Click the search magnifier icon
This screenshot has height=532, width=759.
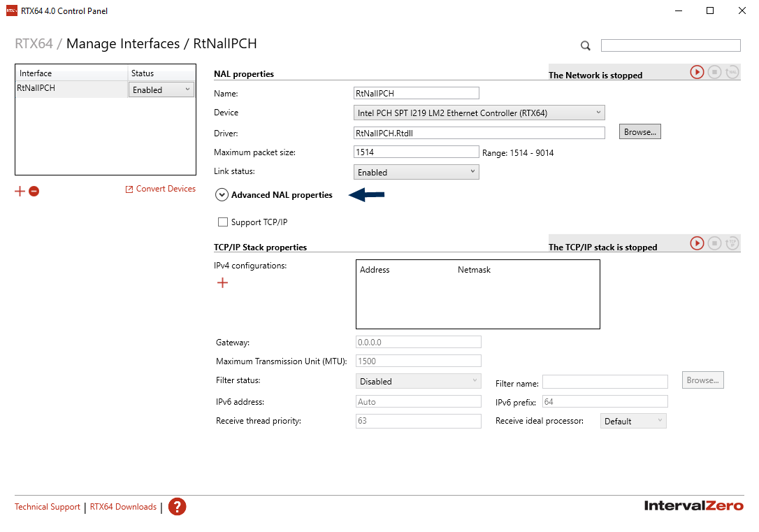[585, 45]
